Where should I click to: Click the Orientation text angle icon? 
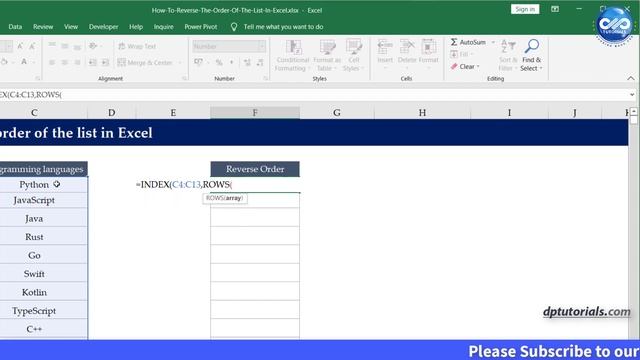click(93, 46)
